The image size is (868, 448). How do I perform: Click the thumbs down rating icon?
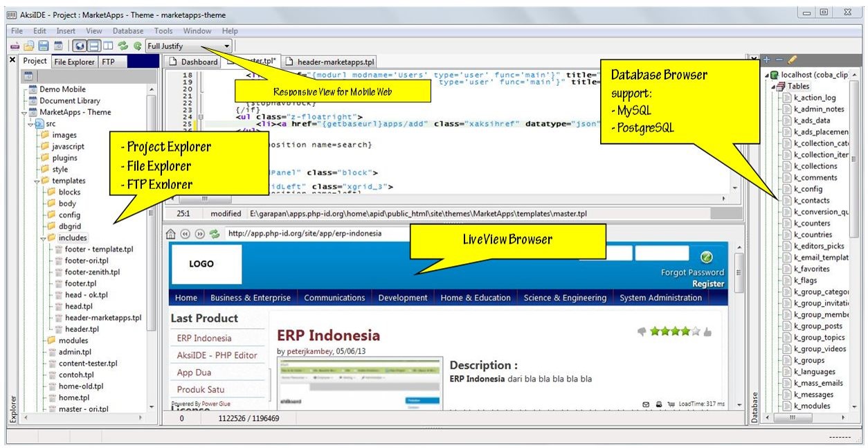(x=642, y=332)
